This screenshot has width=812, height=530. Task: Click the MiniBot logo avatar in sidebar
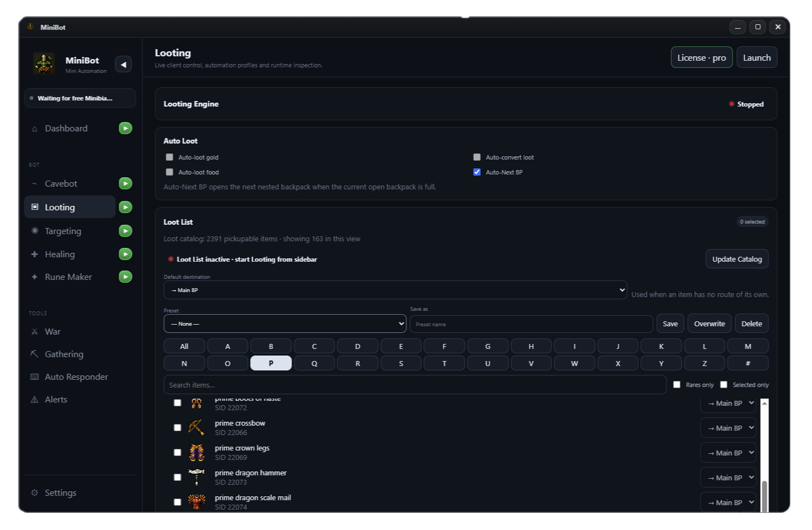click(44, 63)
